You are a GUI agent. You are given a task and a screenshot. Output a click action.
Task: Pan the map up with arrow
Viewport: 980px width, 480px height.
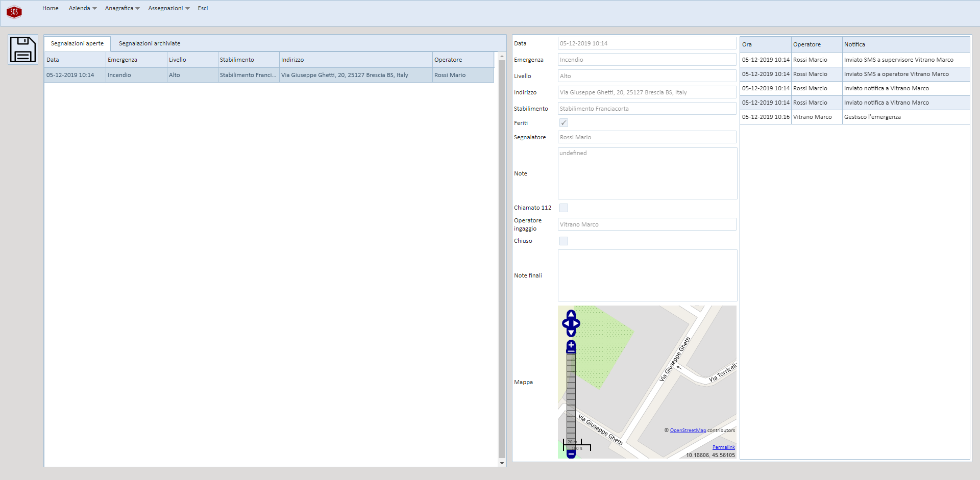tap(571, 314)
